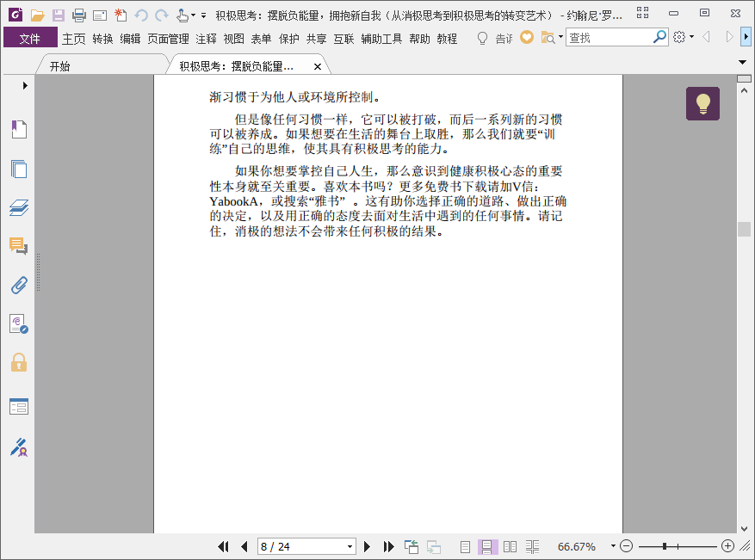Screen dimensions: 755x560
Task: Switch to continuous facing view
Action: (x=532, y=547)
